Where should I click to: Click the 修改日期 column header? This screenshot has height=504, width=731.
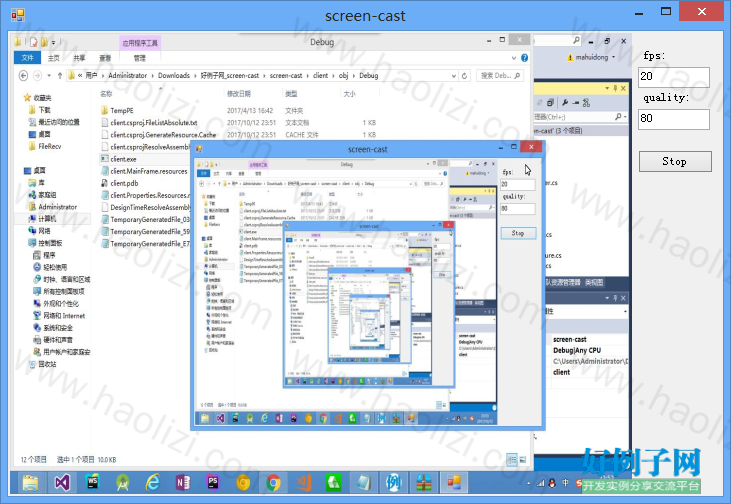point(239,94)
